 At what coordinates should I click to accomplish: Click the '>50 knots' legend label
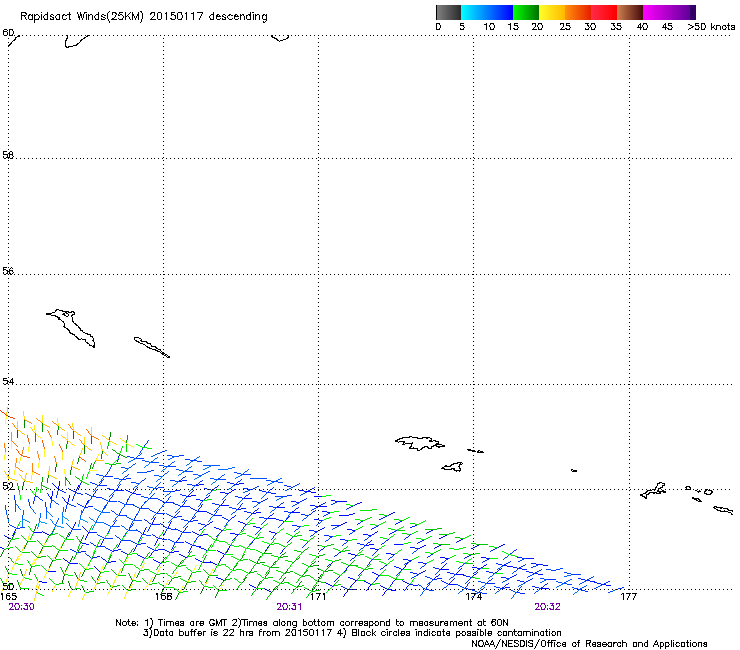pos(711,27)
